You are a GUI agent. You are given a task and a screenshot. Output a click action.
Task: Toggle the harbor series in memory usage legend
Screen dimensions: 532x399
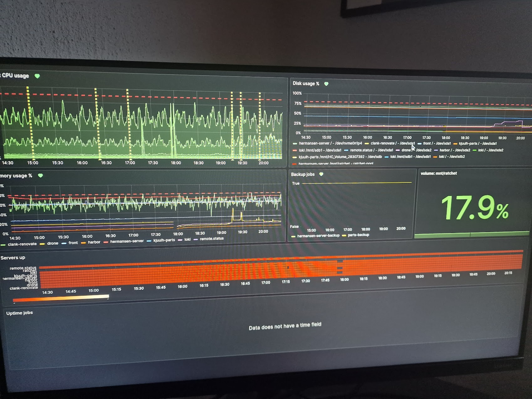[x=94, y=242]
